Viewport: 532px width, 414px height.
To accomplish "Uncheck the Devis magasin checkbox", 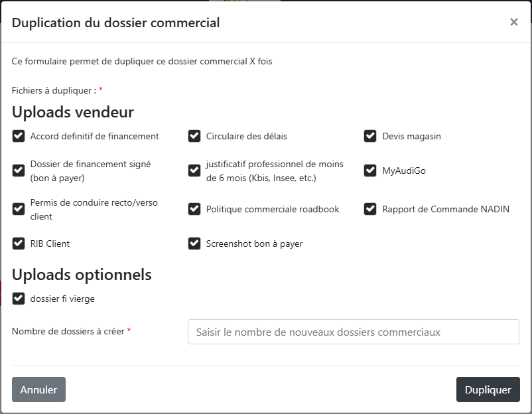I will pyautogui.click(x=370, y=136).
